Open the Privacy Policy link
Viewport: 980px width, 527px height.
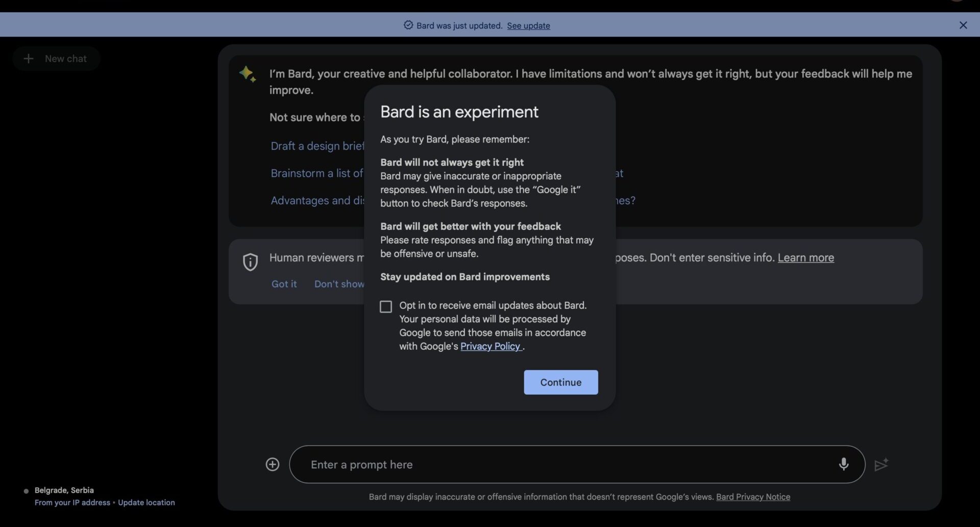point(490,346)
